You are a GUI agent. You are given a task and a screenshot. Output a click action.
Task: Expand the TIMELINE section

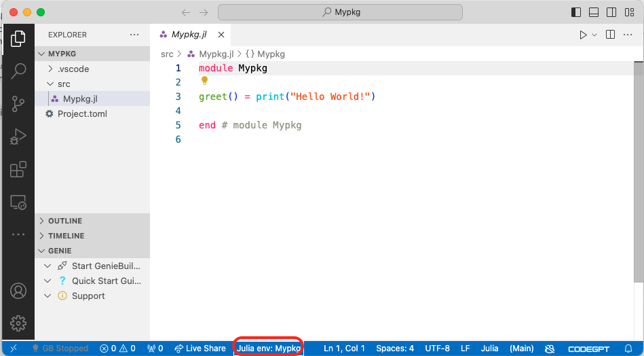coord(92,236)
